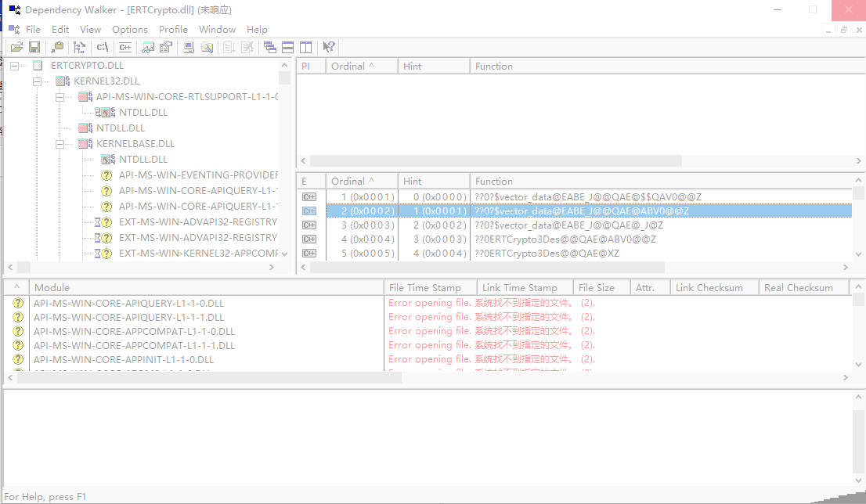
Task: Sort exports by Ordinal column header
Action: click(362, 181)
